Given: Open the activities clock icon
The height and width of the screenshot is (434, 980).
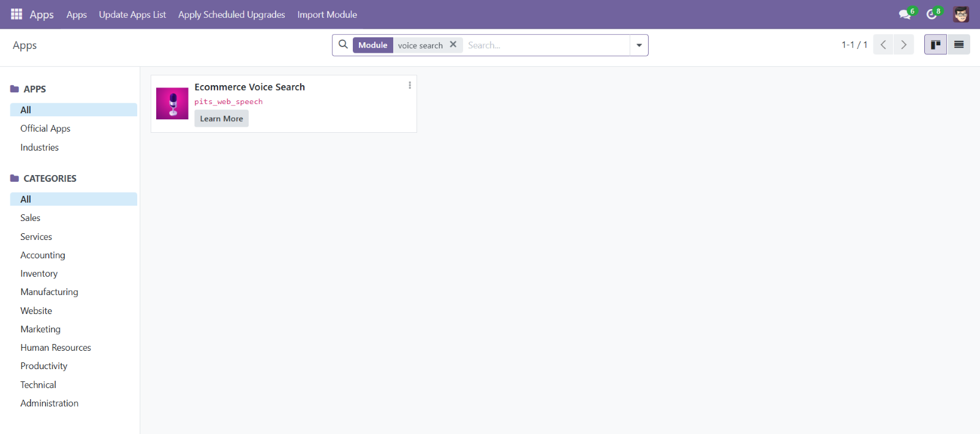Looking at the screenshot, I should pos(932,14).
